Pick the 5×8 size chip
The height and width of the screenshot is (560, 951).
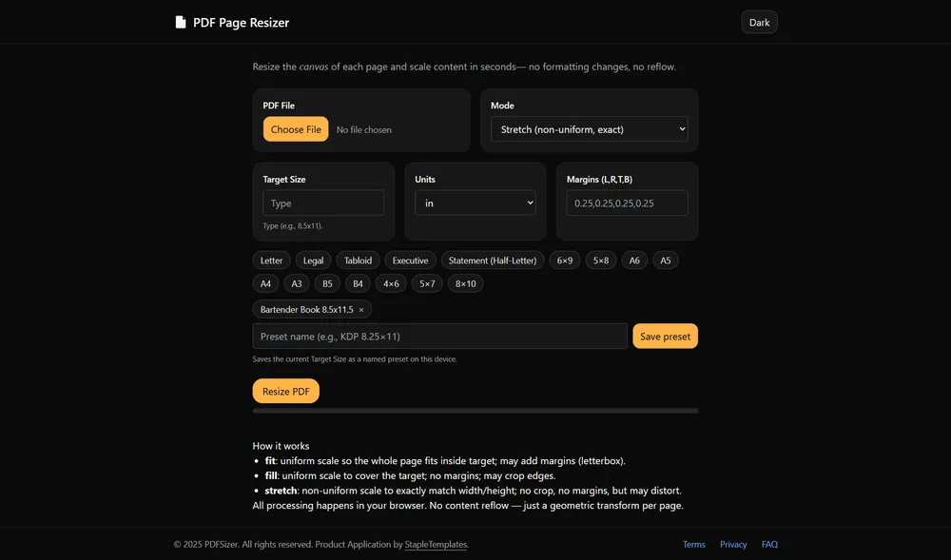coord(600,261)
